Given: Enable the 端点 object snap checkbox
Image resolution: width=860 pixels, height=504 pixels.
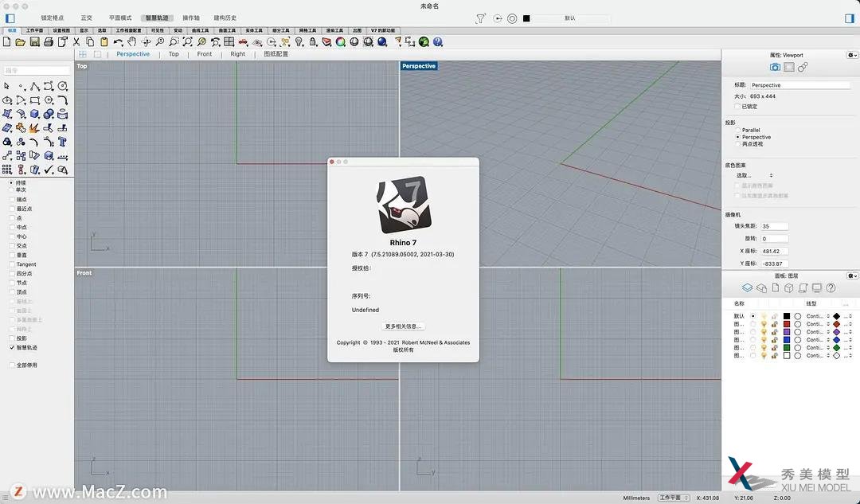Looking at the screenshot, I should click(12, 200).
